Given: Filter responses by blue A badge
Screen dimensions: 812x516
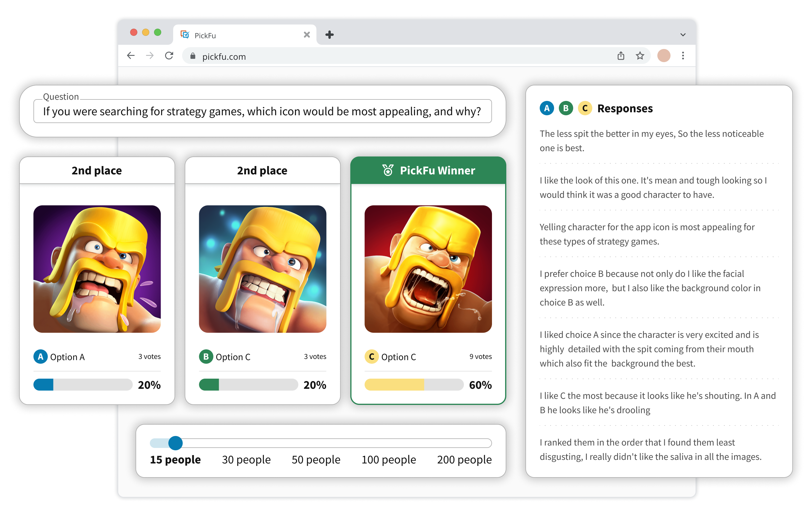Looking at the screenshot, I should [547, 108].
